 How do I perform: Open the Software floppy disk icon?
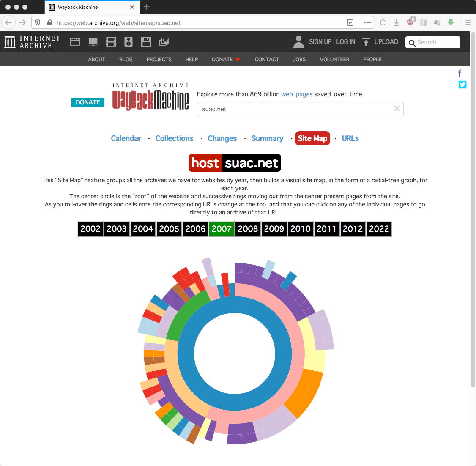tap(146, 42)
